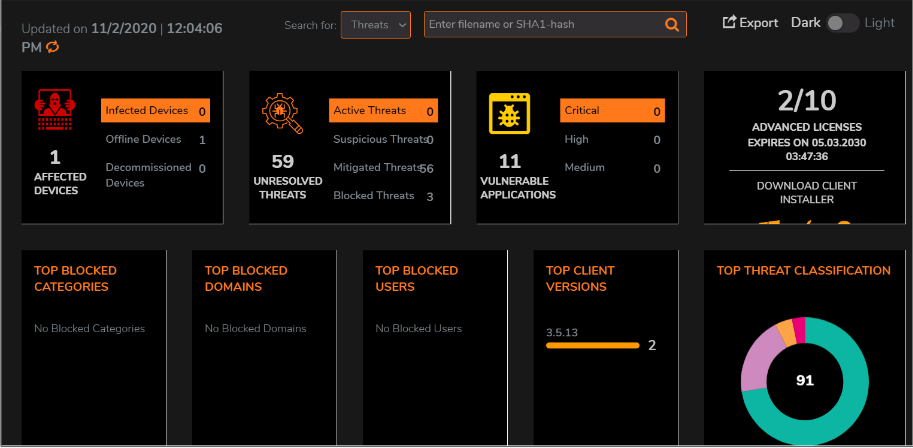This screenshot has height=448, width=913.
Task: Click the license expiry date text
Action: coord(806,149)
